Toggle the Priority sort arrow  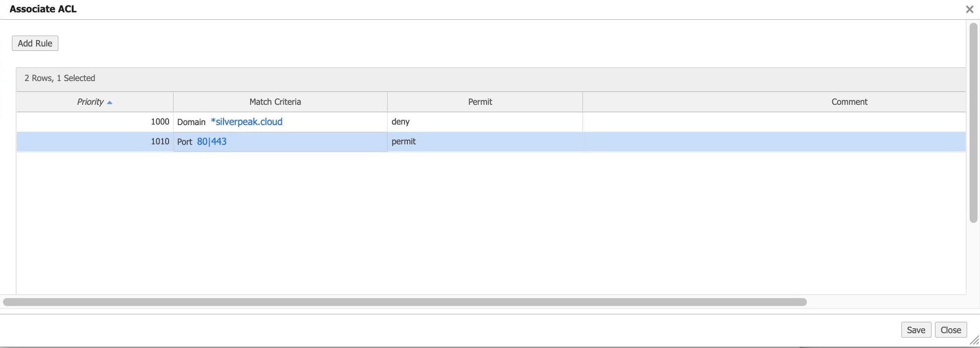coord(110,102)
